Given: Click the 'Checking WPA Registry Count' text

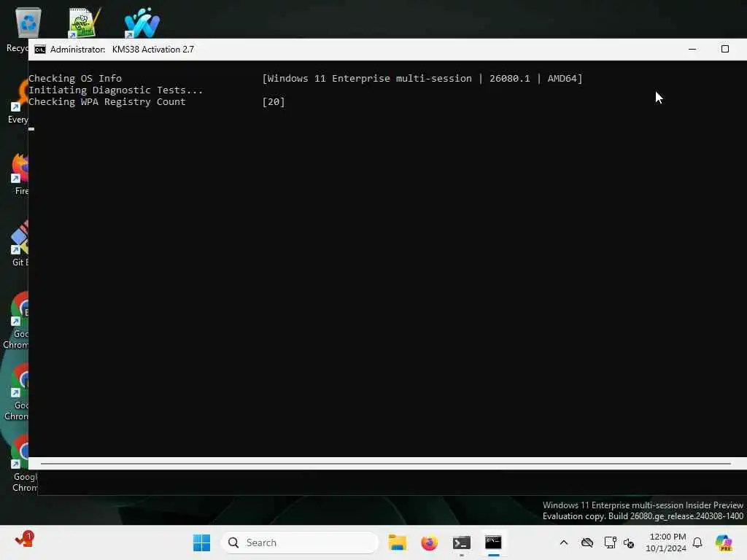Looking at the screenshot, I should point(107,102).
